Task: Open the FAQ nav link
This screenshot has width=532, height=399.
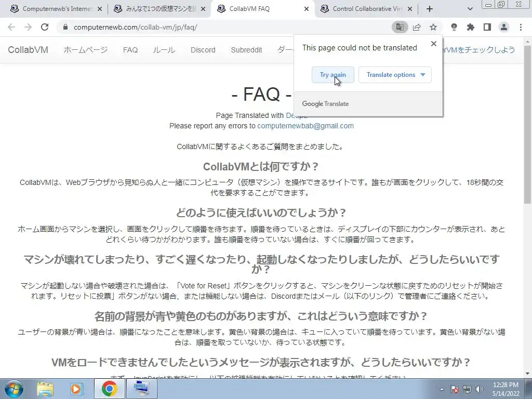Action: 130,50
